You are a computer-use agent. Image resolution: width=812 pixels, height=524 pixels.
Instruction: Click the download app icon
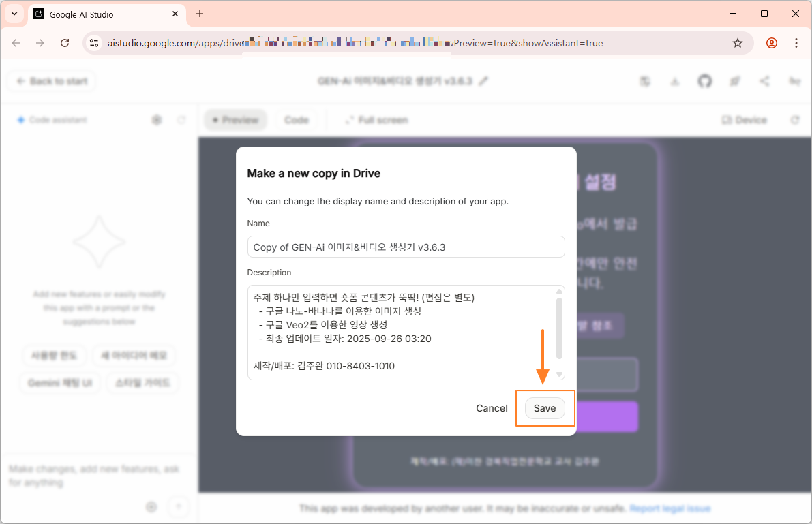tap(675, 81)
